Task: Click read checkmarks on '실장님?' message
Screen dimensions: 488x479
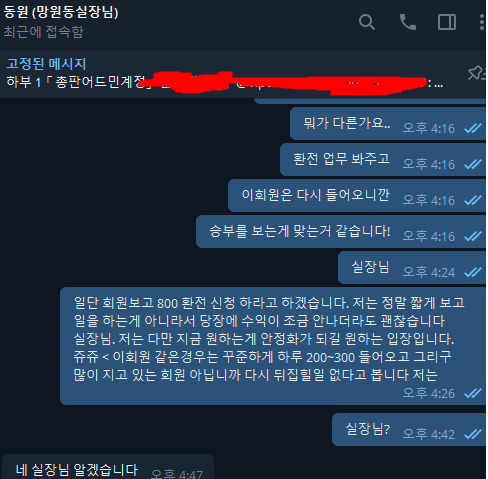Action: 473,434
